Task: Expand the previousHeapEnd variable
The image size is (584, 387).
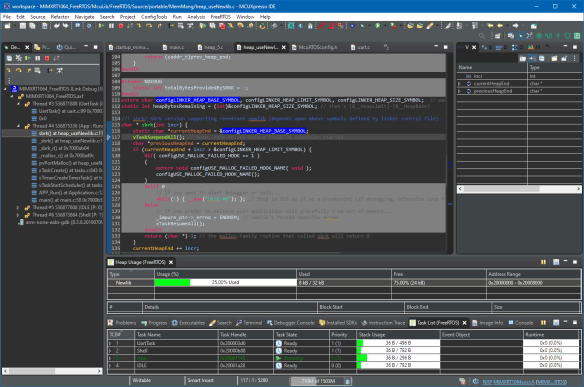Action: (460, 91)
